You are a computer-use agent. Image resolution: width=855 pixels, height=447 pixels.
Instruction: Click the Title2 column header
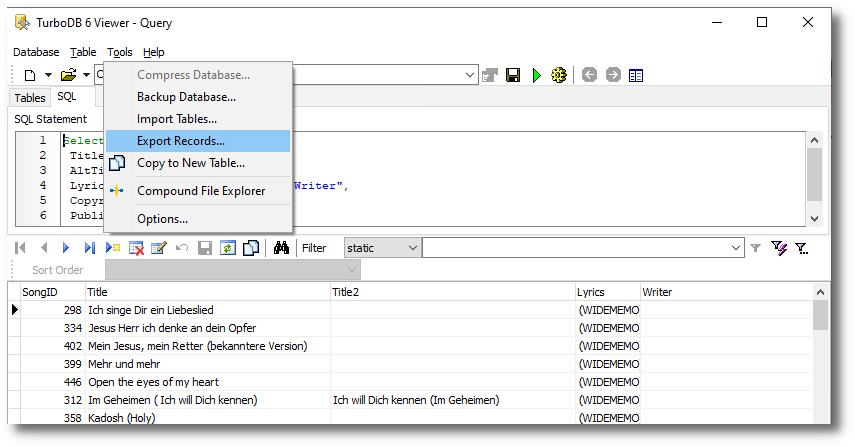point(453,292)
